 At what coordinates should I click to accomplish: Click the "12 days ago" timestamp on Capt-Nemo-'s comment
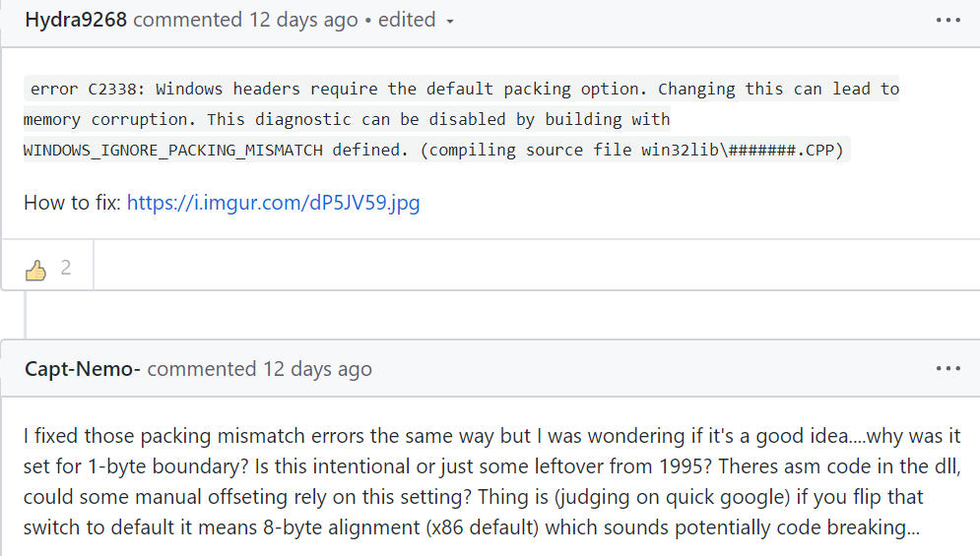pos(317,369)
